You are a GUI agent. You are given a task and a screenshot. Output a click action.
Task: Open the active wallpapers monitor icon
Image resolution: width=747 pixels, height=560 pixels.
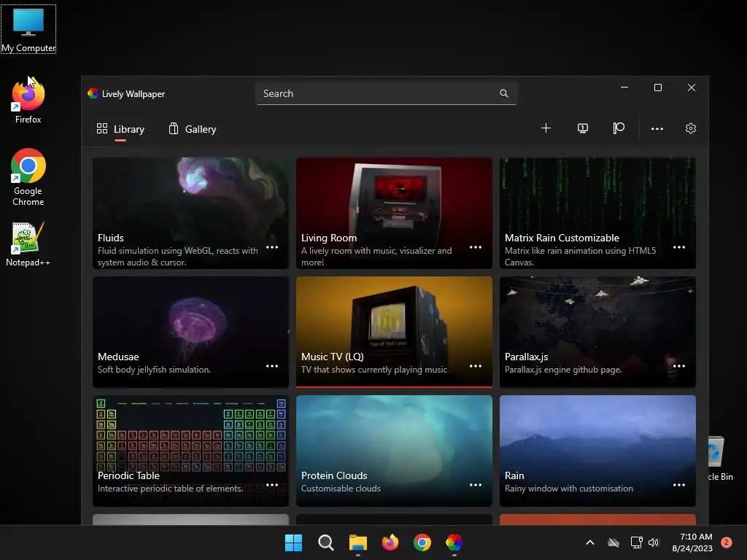(582, 128)
